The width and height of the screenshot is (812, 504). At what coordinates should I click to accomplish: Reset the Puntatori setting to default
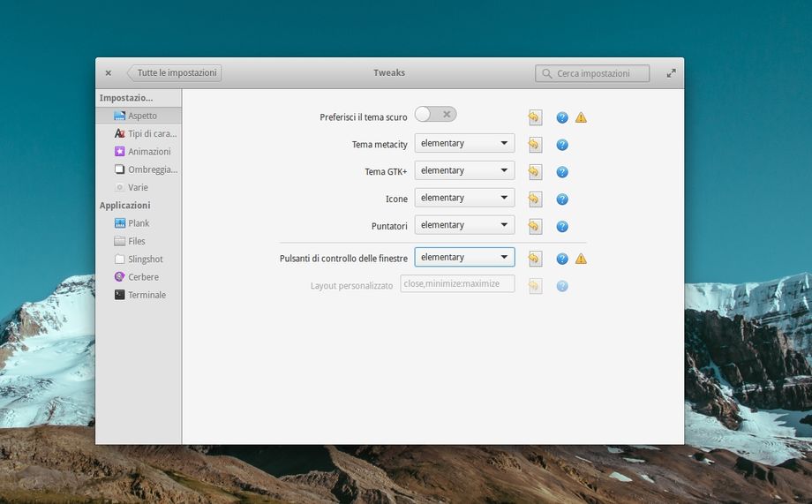click(x=535, y=227)
